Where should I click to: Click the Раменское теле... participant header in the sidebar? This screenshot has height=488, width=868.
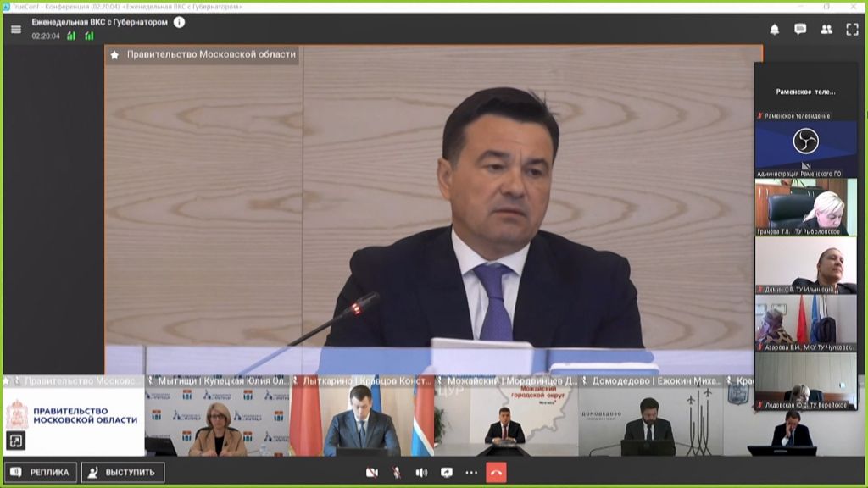pyautogui.click(x=806, y=91)
